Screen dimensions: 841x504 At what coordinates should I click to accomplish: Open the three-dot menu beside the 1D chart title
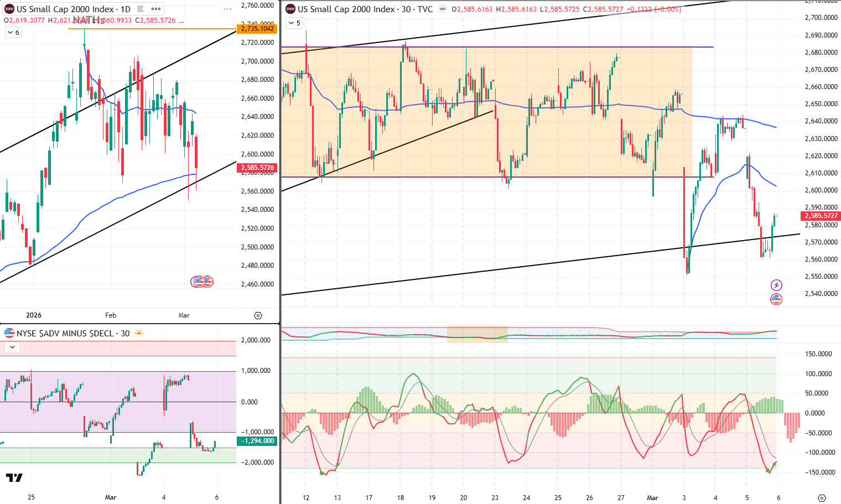coord(156,9)
